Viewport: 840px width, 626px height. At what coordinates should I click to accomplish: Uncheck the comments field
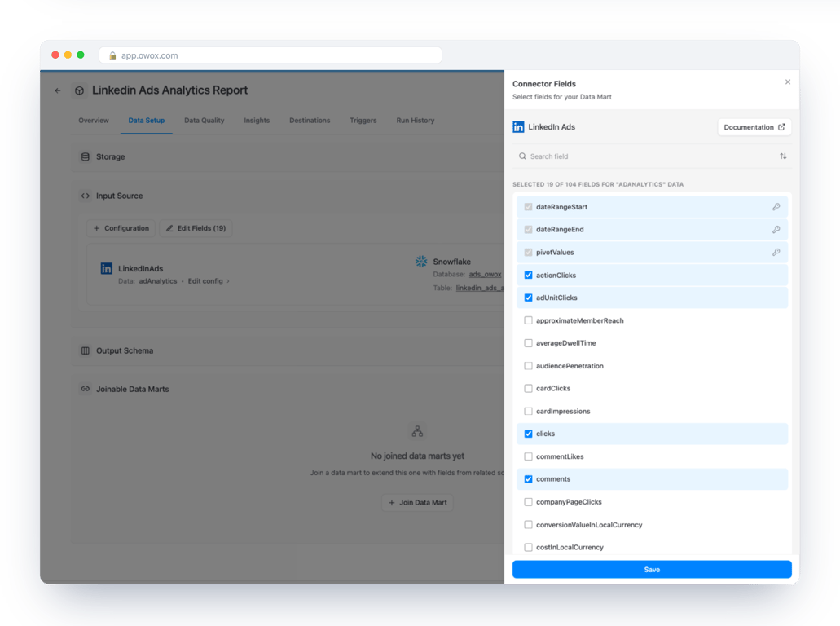pos(528,479)
